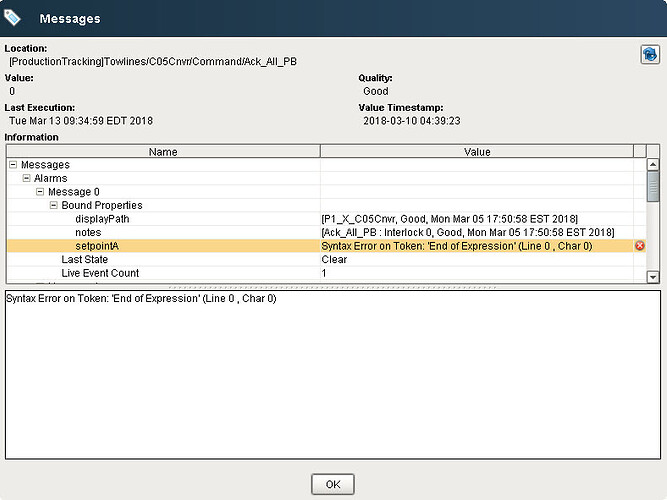Click the OK button
Screen dimensions: 667x500
333,484
